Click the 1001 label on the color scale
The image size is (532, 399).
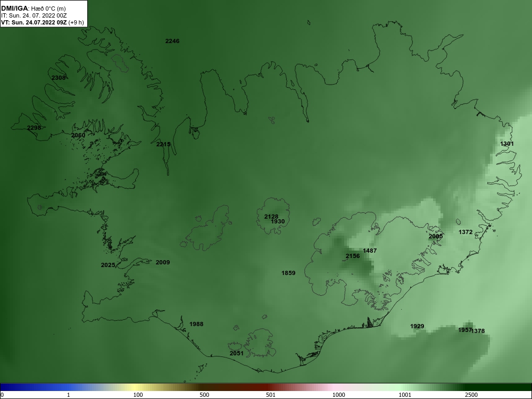(405, 395)
